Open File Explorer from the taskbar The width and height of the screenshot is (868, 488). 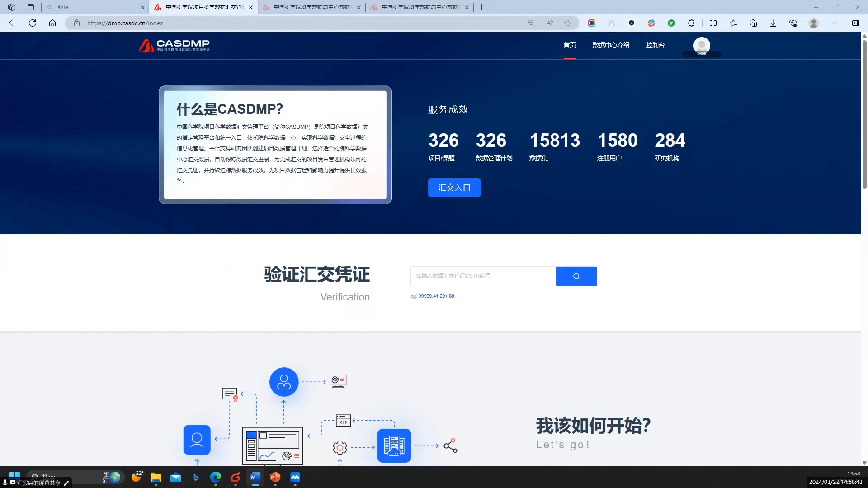(156, 477)
